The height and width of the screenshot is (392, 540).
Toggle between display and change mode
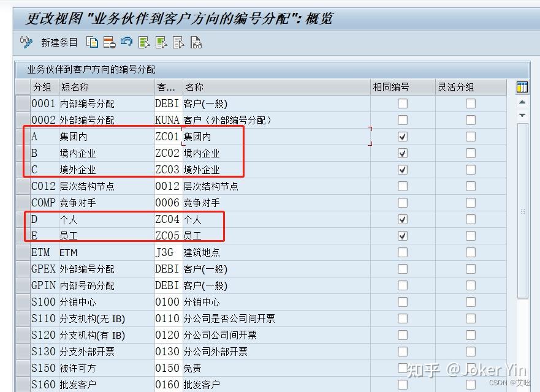click(x=25, y=42)
